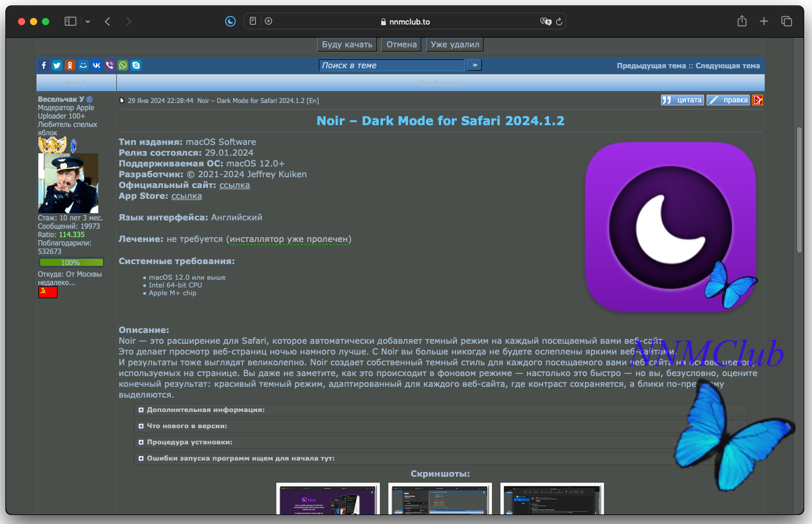Open the first Noir screenshot thumbnail

(x=328, y=499)
